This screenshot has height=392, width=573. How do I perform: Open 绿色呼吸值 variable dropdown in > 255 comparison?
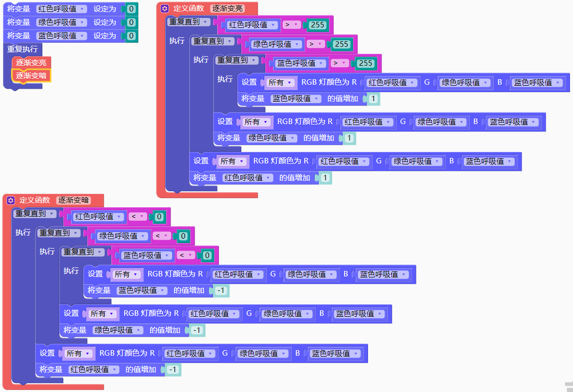[276, 44]
